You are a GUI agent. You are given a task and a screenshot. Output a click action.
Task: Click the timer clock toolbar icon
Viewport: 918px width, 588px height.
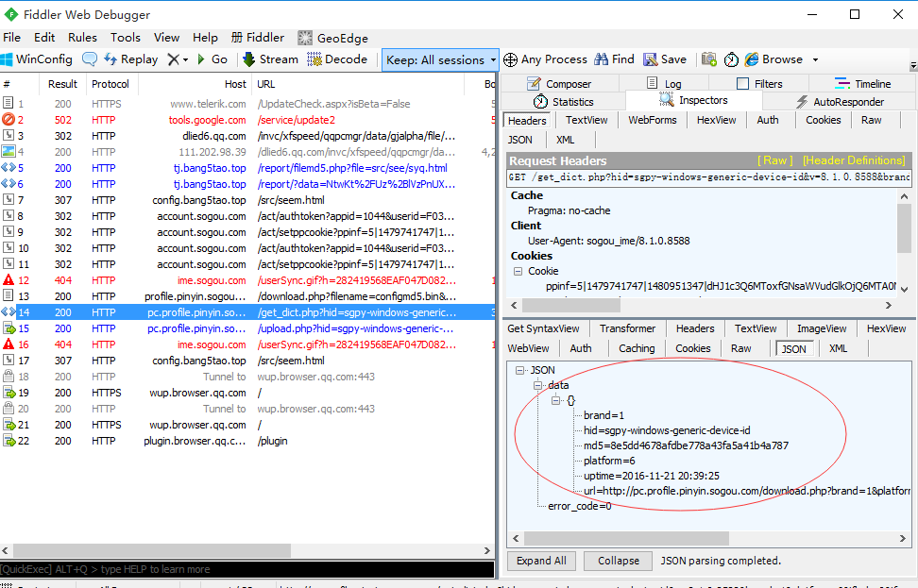click(x=731, y=59)
